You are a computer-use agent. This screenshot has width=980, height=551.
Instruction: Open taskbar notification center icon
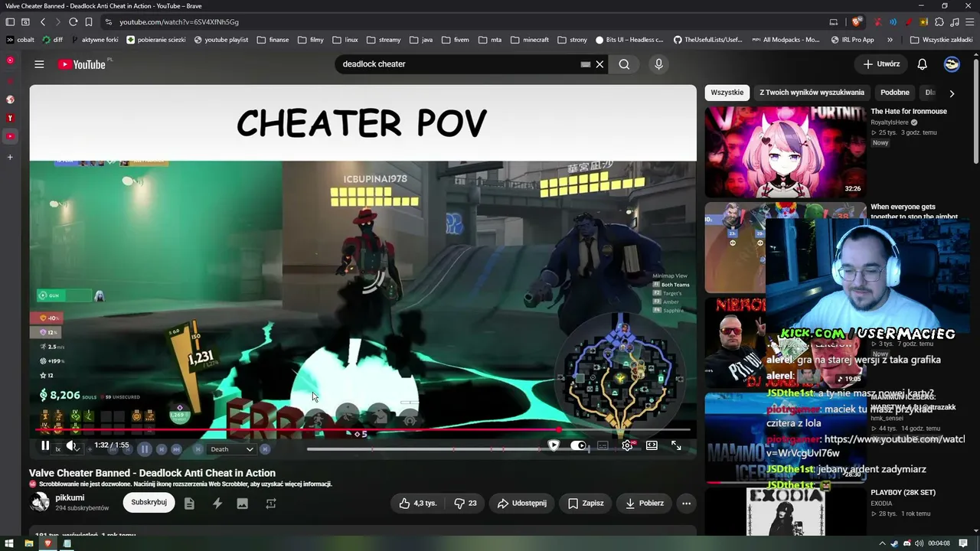click(963, 543)
